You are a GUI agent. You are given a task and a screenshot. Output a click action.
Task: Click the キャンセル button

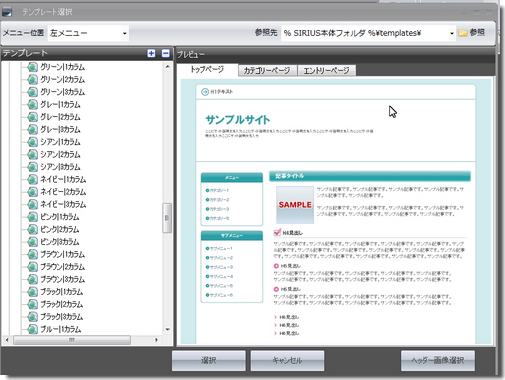point(287,360)
